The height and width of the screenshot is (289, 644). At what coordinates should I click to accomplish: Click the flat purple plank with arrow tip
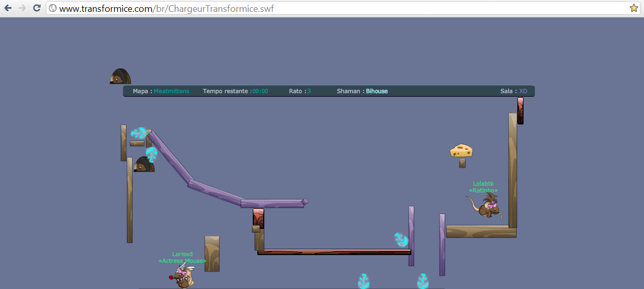click(x=274, y=203)
